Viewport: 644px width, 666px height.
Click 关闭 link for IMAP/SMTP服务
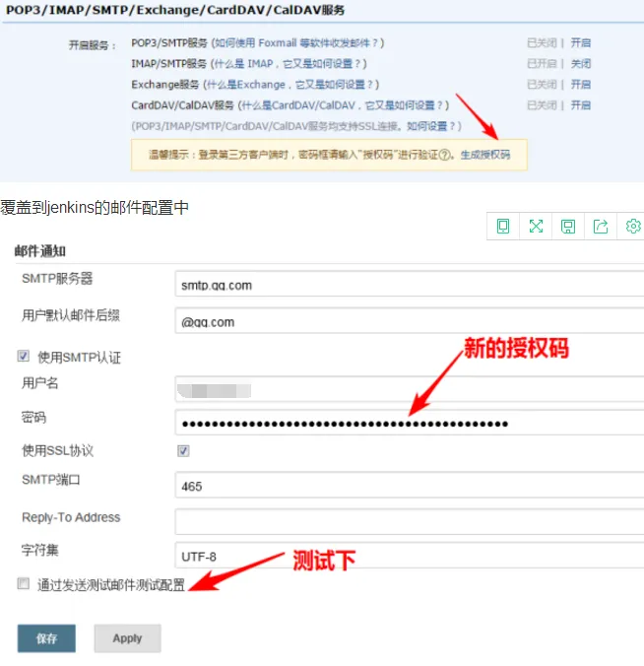pyautogui.click(x=580, y=64)
